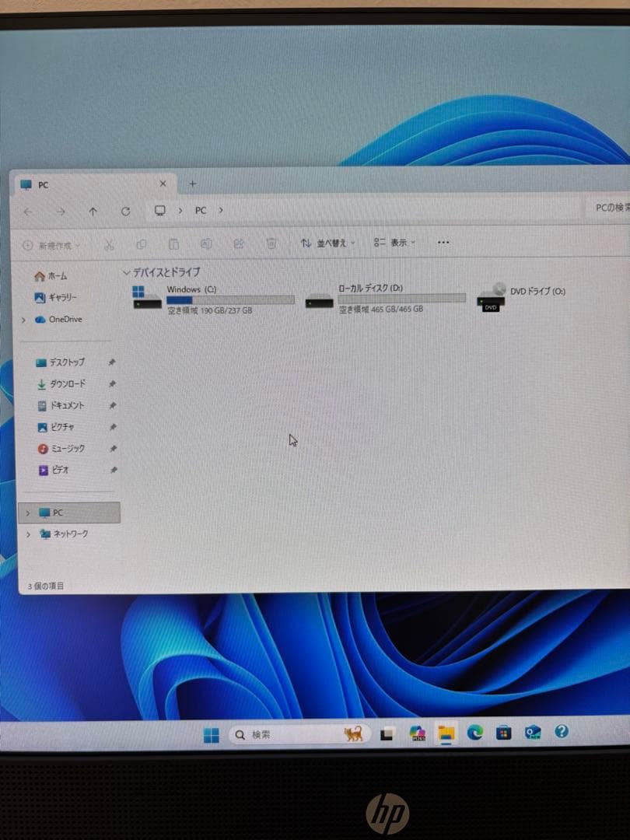Screen dimensions: 630x840
Task: Click the monitor icon in address bar
Action: [x=159, y=211]
